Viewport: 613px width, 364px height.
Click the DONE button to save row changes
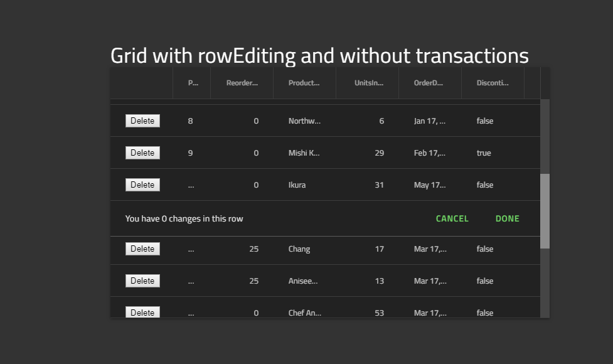coord(507,218)
